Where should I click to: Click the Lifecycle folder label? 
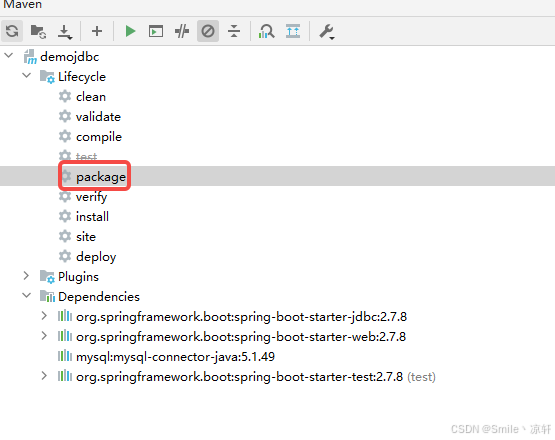point(82,77)
